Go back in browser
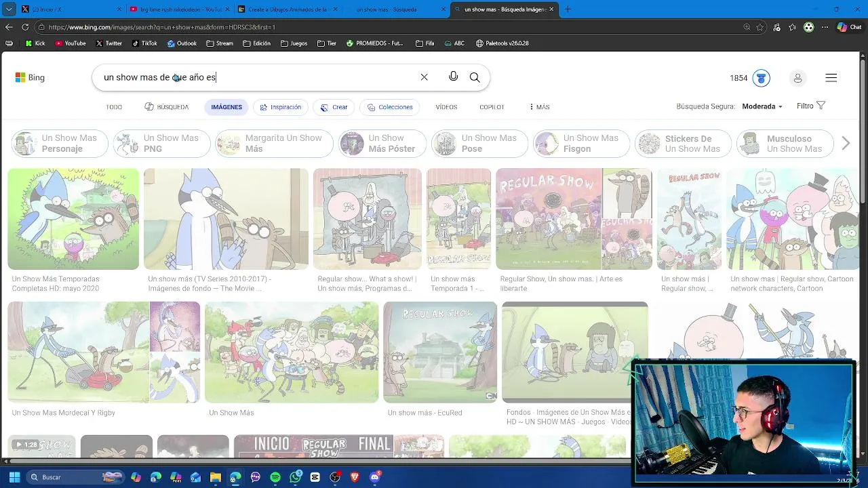The width and height of the screenshot is (868, 488). point(9,27)
